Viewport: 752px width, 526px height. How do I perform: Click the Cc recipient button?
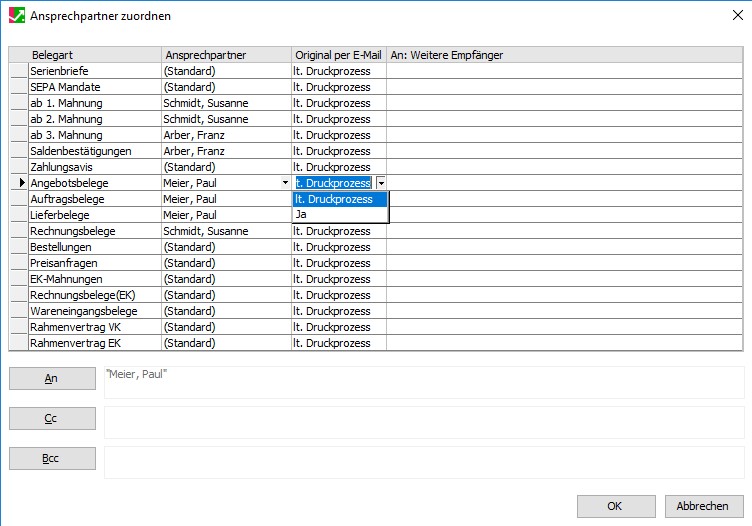tap(51, 419)
